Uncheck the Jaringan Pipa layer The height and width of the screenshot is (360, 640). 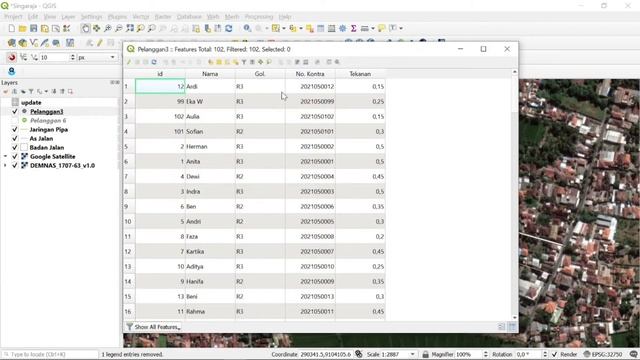point(15,129)
